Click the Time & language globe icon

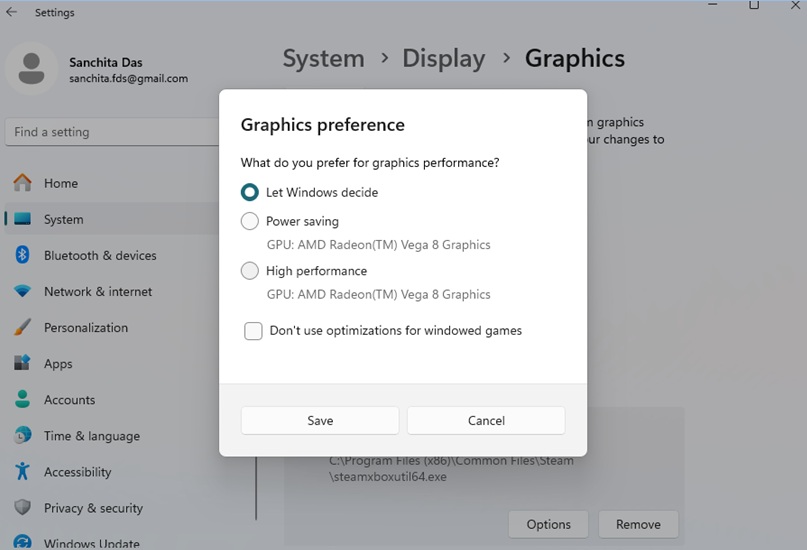pos(22,435)
